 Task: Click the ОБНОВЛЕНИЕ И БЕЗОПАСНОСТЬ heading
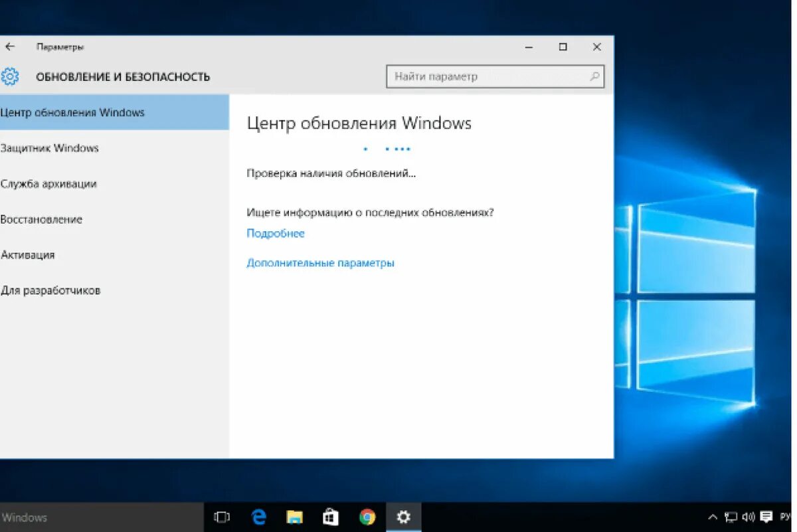click(x=123, y=77)
